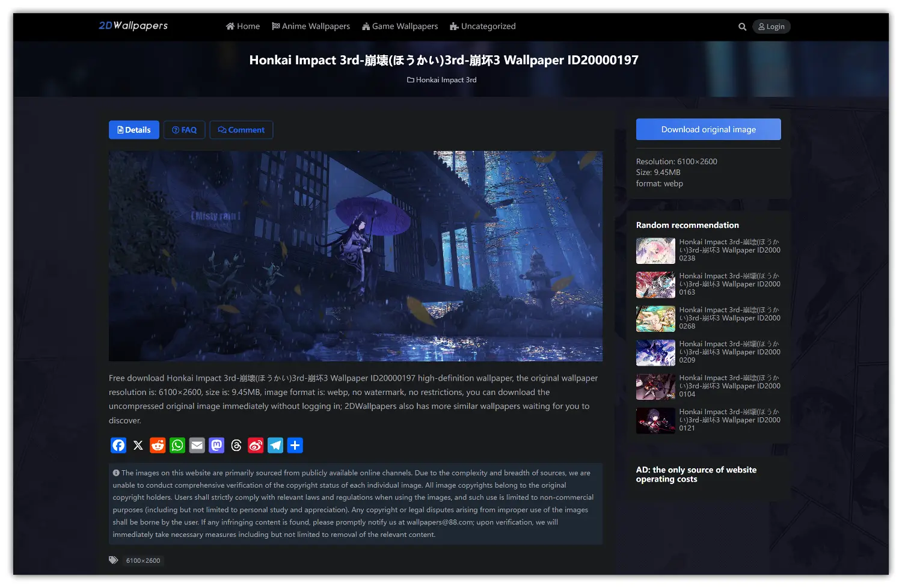Click the 'Random recommendation' heading
Screen dimensions: 902x588
pyautogui.click(x=687, y=225)
